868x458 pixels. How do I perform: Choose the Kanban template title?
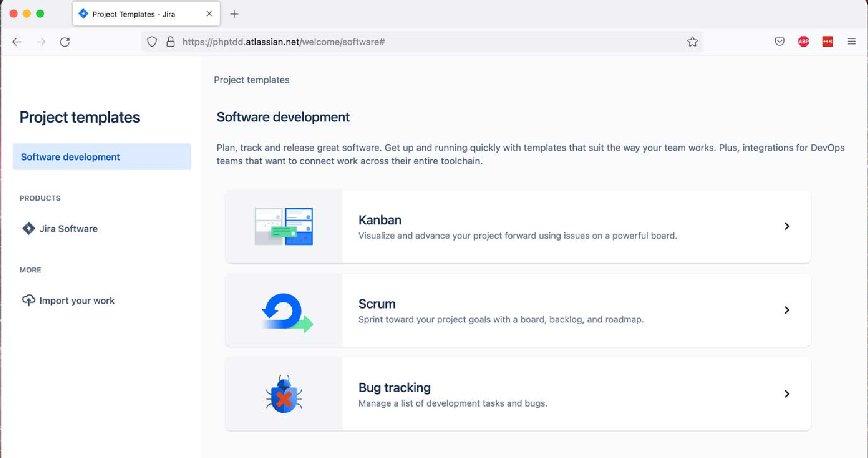point(380,220)
